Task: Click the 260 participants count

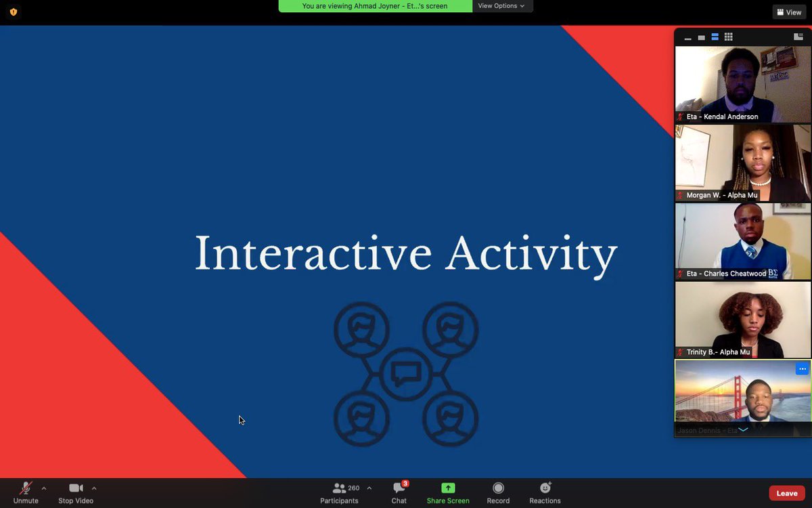Action: click(x=354, y=488)
